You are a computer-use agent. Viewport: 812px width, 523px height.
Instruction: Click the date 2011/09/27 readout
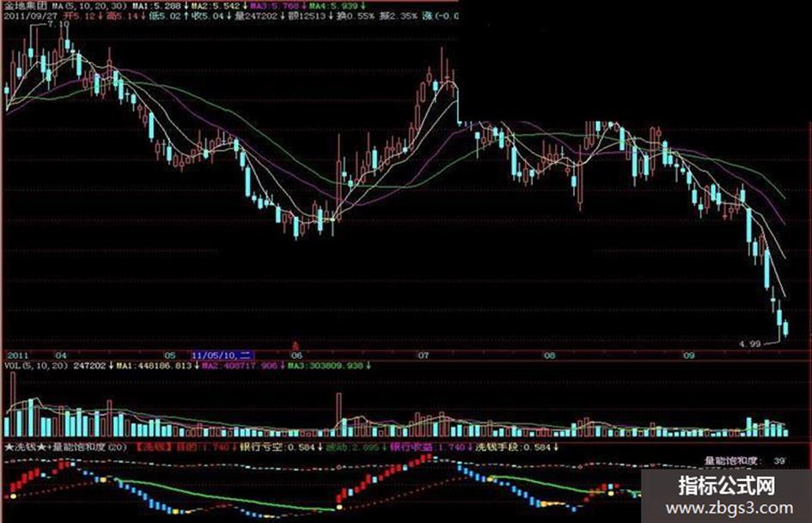click(x=31, y=16)
